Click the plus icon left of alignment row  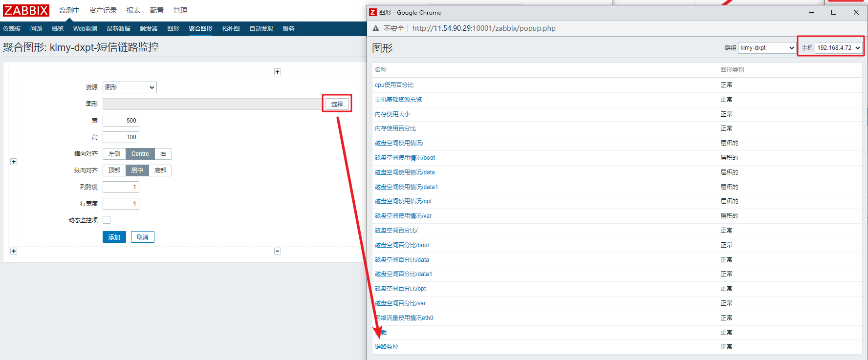(14, 162)
